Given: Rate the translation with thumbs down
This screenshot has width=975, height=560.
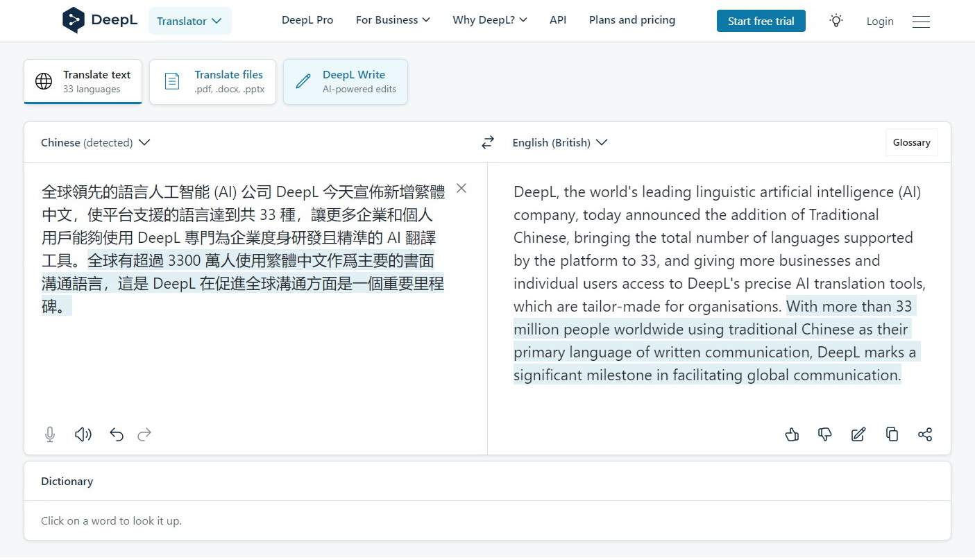Looking at the screenshot, I should [825, 434].
